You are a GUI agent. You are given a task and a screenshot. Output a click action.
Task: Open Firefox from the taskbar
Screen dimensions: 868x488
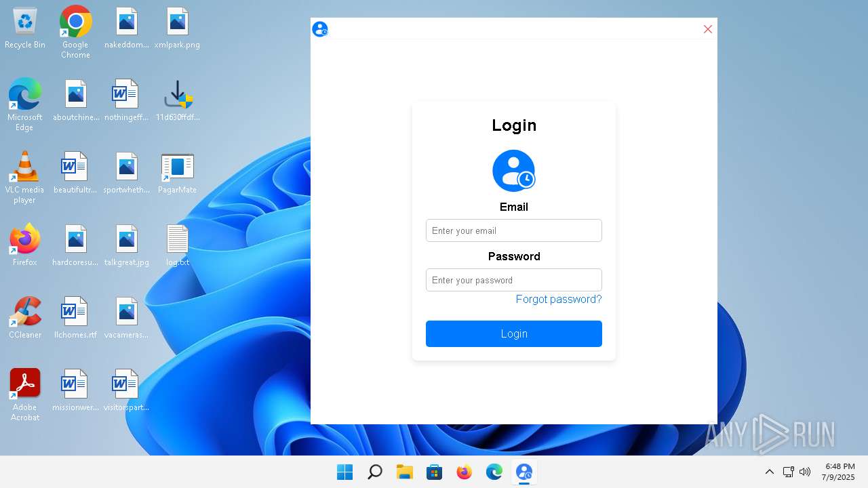[465, 472]
